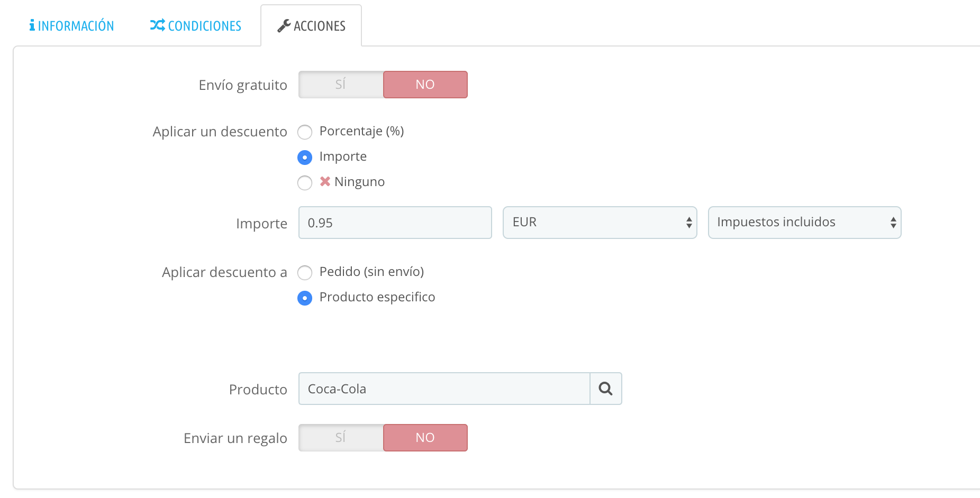Enable free shipping with the SÍ option

[x=341, y=85]
